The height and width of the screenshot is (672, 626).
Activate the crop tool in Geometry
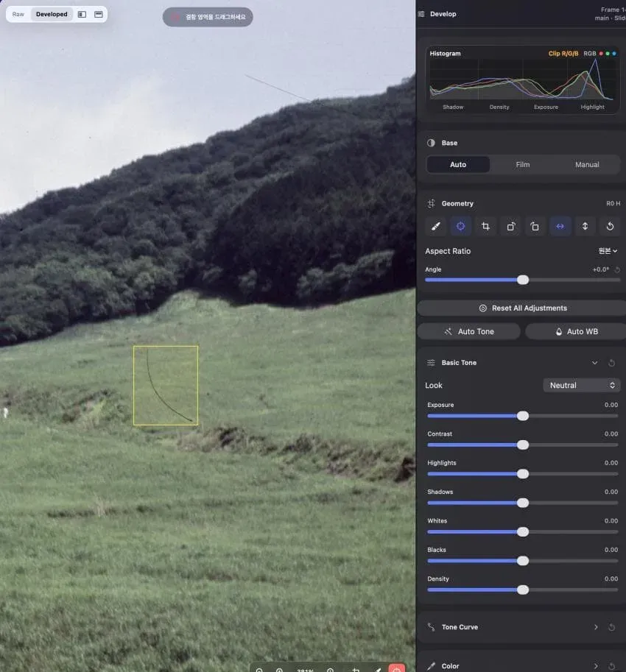click(485, 226)
